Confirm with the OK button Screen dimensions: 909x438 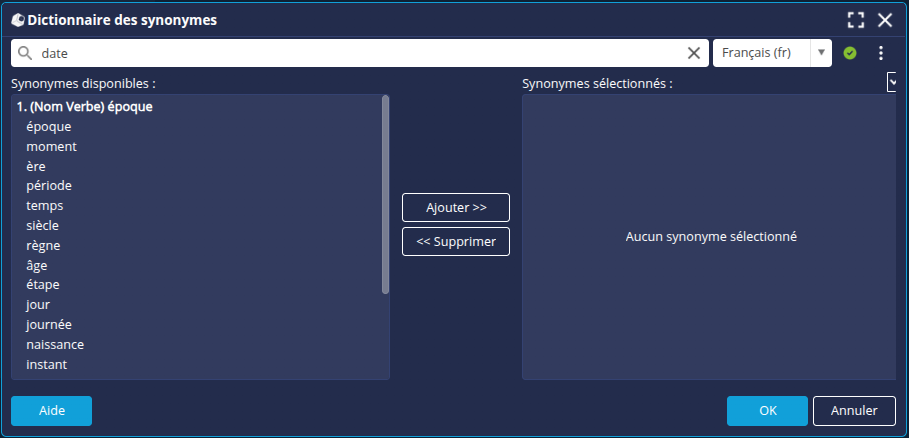point(767,411)
